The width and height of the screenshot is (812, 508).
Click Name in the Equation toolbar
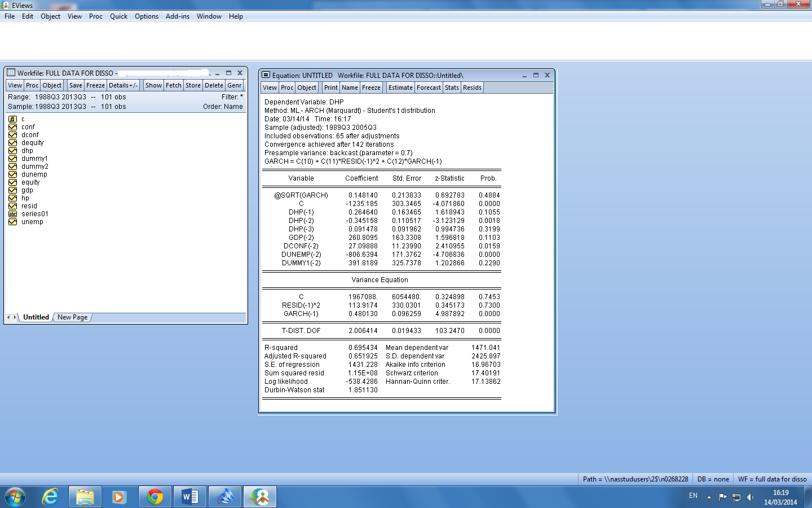pyautogui.click(x=350, y=87)
